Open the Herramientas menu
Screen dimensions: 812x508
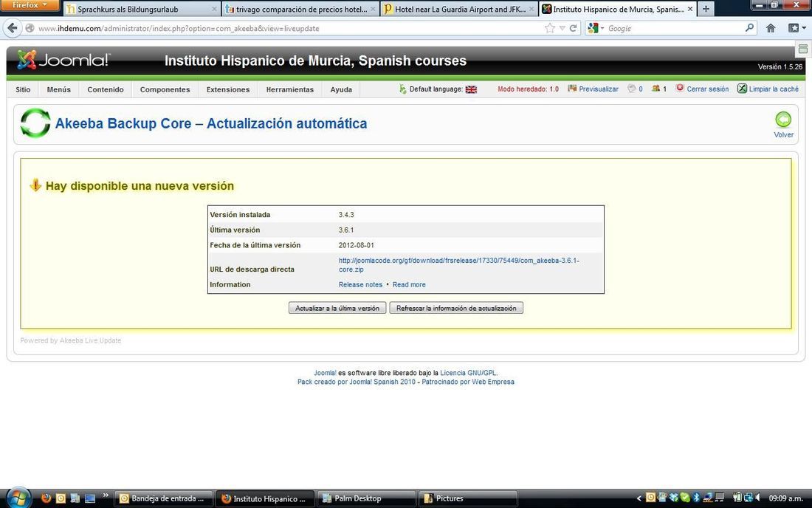coord(289,89)
